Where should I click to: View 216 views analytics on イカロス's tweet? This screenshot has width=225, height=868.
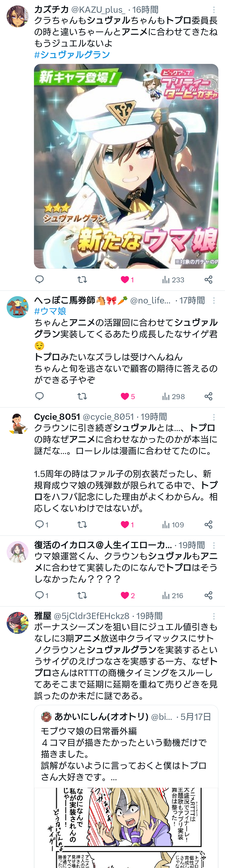click(x=173, y=595)
